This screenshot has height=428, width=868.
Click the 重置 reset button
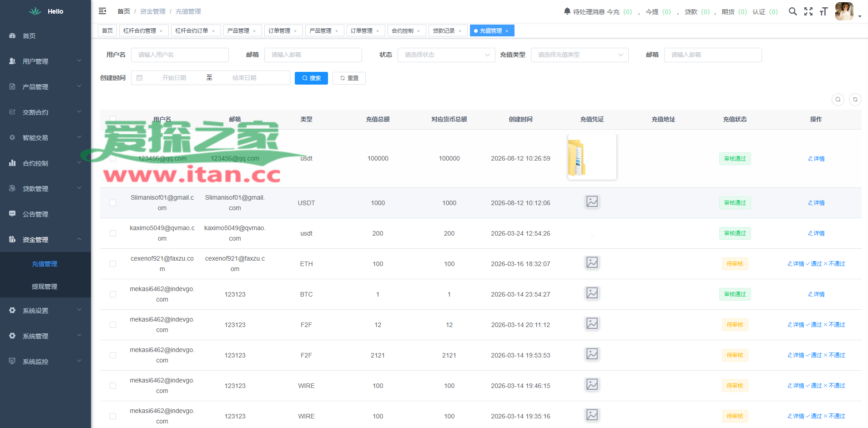pyautogui.click(x=349, y=78)
